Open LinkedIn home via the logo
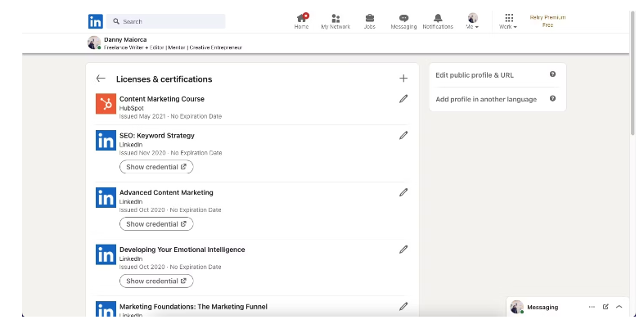 (x=95, y=21)
